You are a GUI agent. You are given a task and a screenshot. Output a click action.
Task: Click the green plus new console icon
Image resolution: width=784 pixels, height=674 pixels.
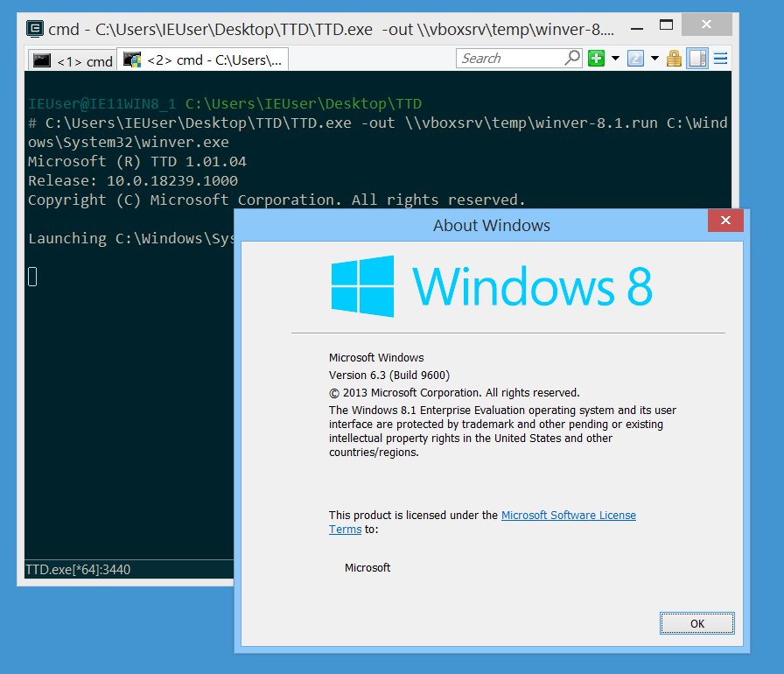[596, 59]
